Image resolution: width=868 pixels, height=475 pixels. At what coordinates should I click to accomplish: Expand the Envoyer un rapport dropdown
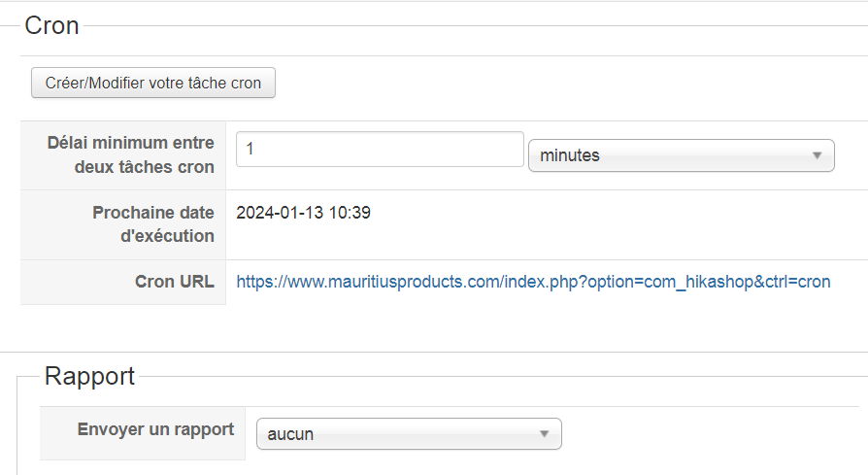pos(408,434)
